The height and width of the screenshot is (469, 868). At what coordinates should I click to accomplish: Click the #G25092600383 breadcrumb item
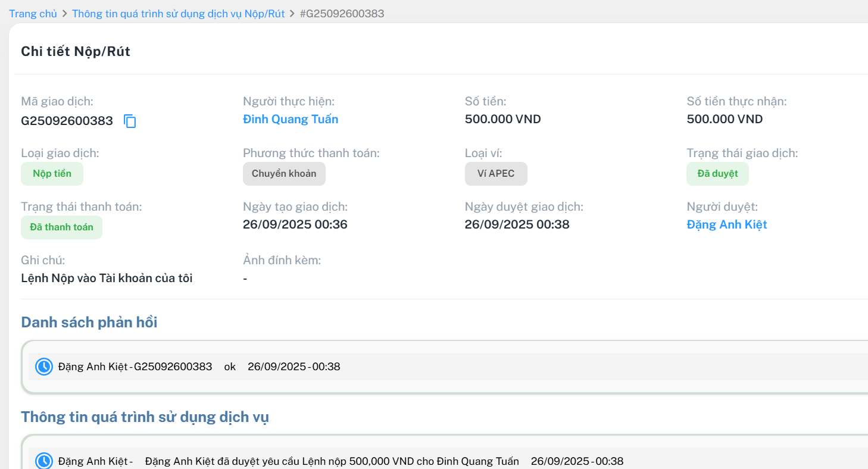click(342, 14)
